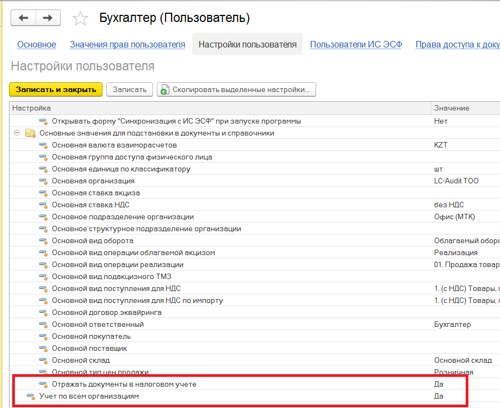Select the Настройки пользователя tab
The width and height of the screenshot is (500, 408).
pos(247,44)
